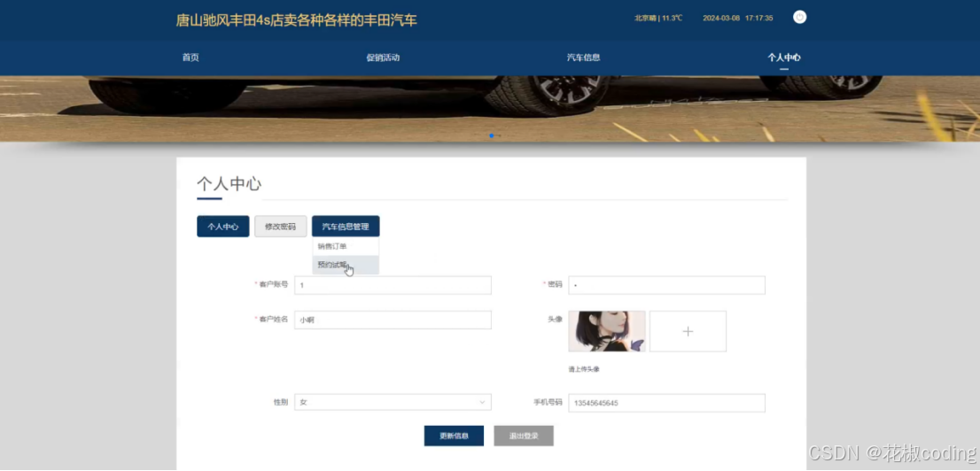Select the 个人中心 navigation tab
Image resolution: width=980 pixels, height=471 pixels.
click(784, 58)
